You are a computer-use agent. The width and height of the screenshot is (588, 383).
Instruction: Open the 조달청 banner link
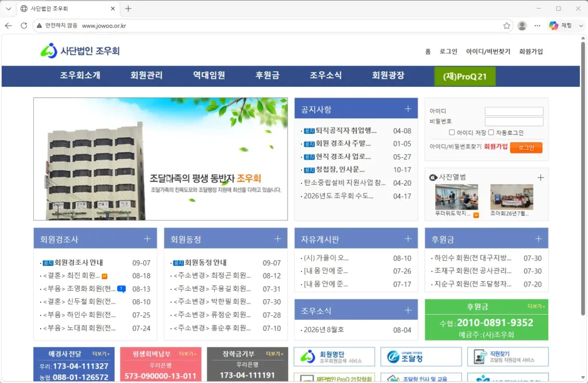[x=421, y=357]
